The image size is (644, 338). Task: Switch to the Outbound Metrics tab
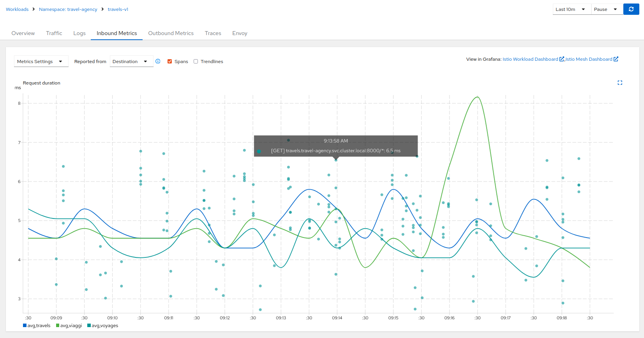171,33
